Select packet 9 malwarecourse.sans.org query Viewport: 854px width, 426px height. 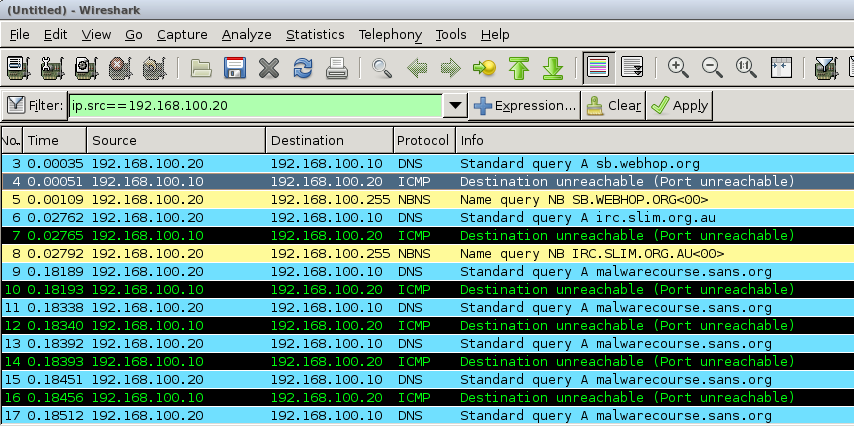click(428, 271)
